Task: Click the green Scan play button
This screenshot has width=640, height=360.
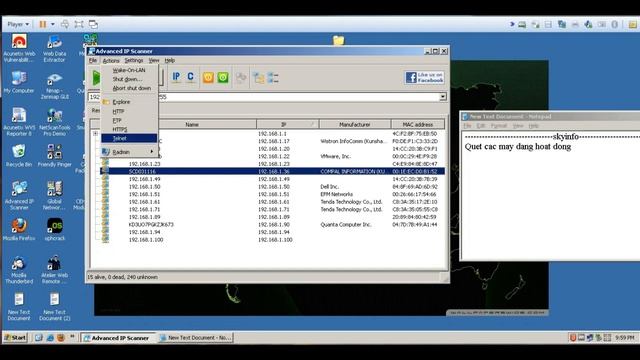Action: click(x=96, y=78)
